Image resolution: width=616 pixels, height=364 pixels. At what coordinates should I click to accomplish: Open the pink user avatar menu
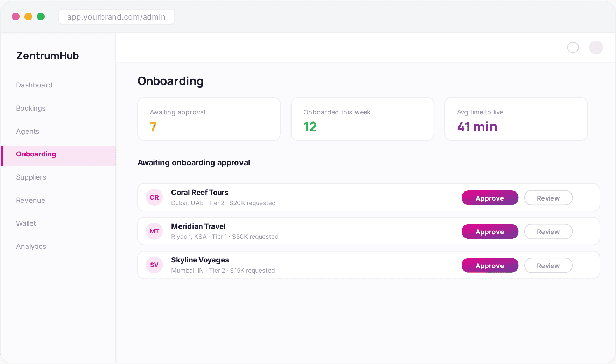[596, 48]
